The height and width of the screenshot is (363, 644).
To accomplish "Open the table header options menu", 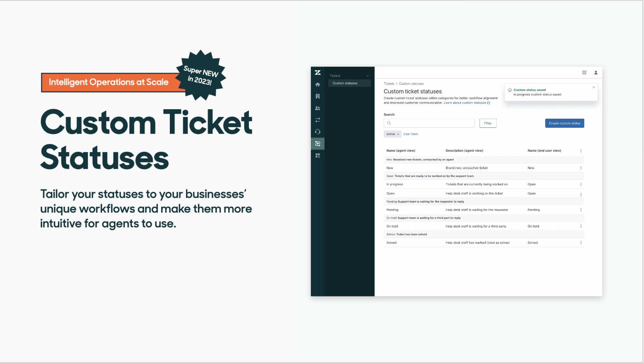I will 581,151.
